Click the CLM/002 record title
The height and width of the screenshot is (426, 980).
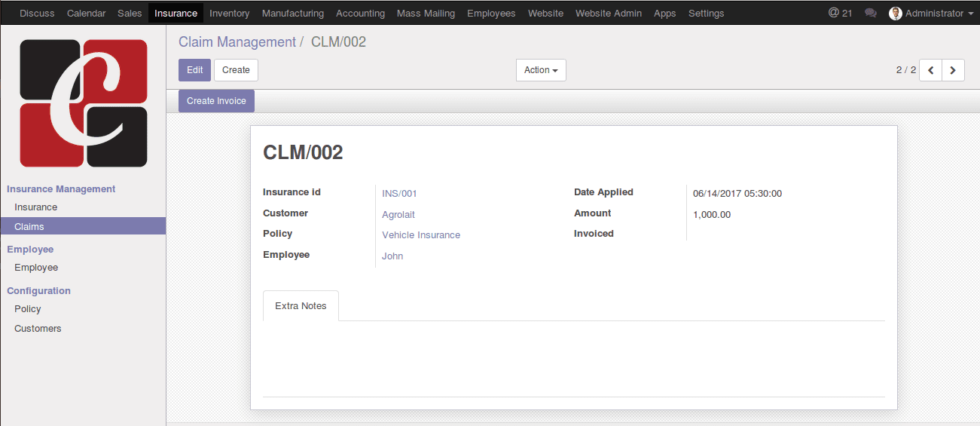303,153
